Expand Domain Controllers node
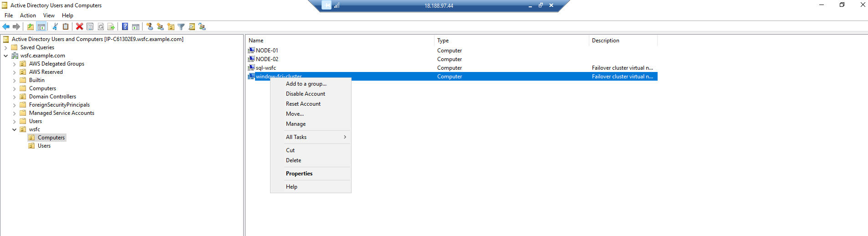Screen dimensions: 868x236 click(14, 97)
